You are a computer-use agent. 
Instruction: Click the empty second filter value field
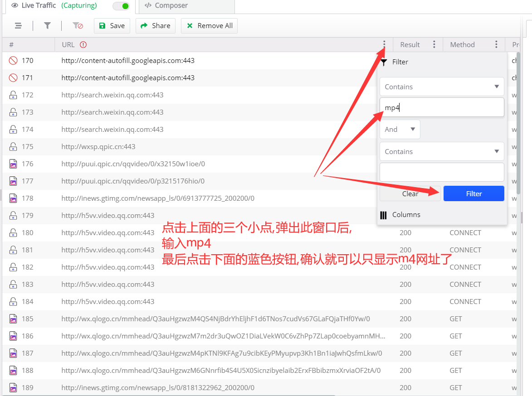pos(442,172)
